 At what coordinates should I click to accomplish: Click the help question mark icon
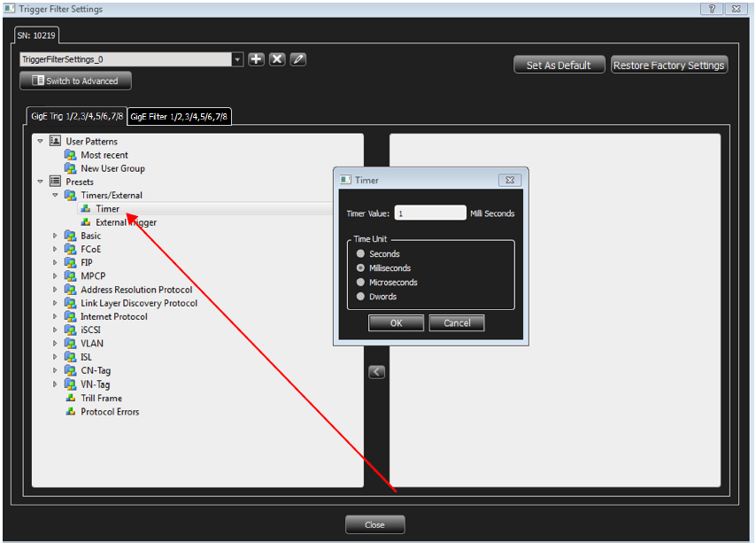pos(712,9)
